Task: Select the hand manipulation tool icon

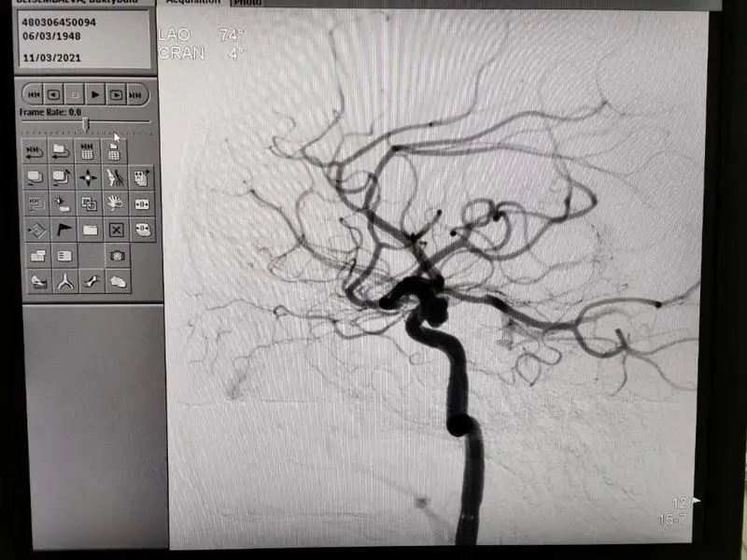Action: [x=115, y=204]
